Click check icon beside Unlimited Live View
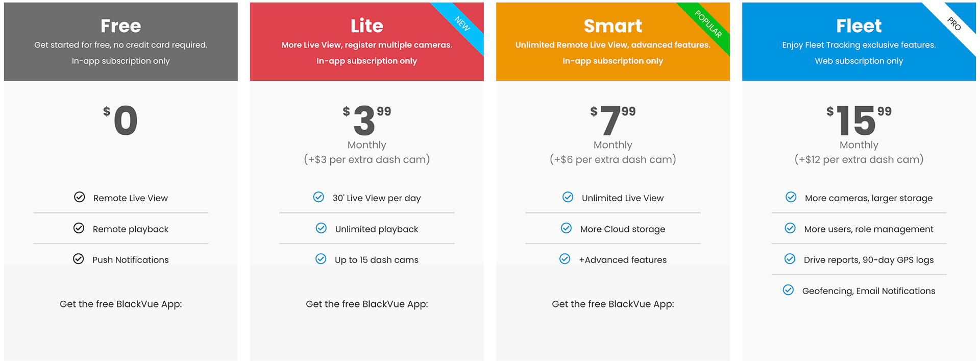 [568, 197]
